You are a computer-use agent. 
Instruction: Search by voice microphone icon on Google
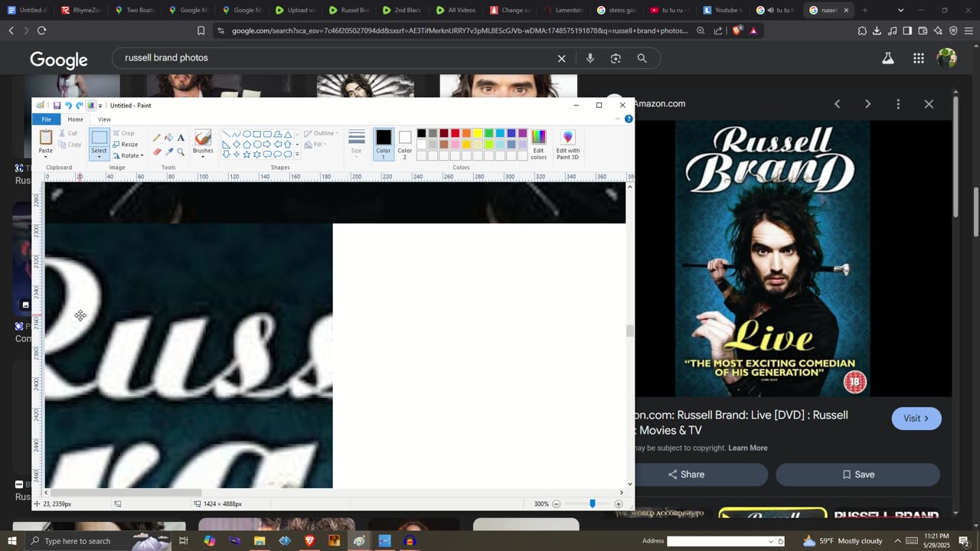click(x=590, y=58)
